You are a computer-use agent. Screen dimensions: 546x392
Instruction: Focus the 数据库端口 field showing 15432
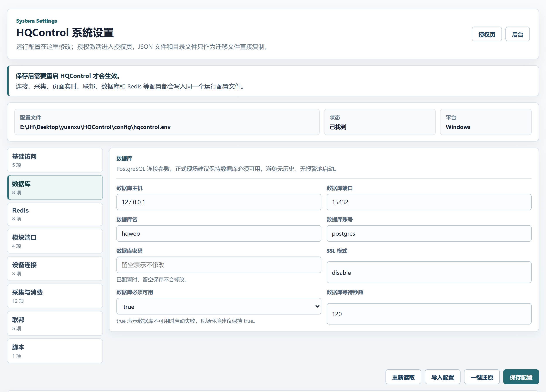tap(429, 202)
